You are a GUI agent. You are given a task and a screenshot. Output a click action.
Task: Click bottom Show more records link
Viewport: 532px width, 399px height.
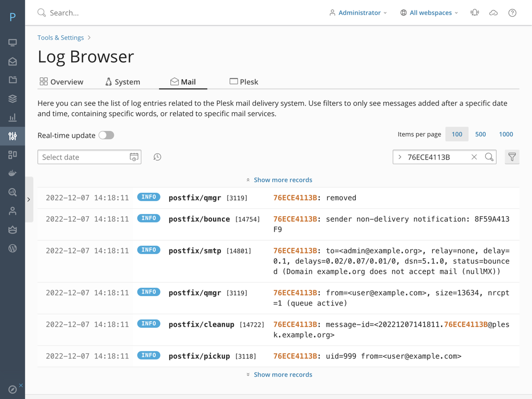[x=283, y=375]
